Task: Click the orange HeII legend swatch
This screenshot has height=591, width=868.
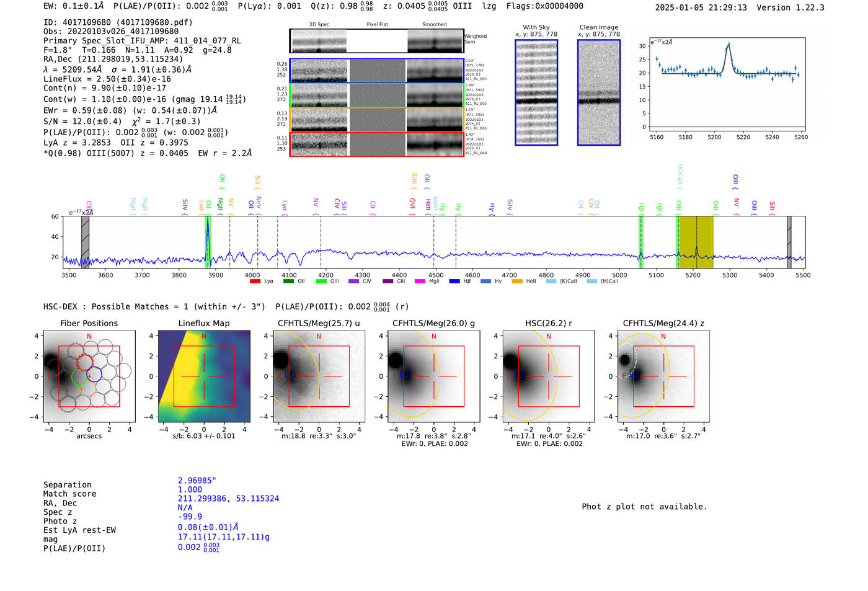Action: (x=517, y=282)
